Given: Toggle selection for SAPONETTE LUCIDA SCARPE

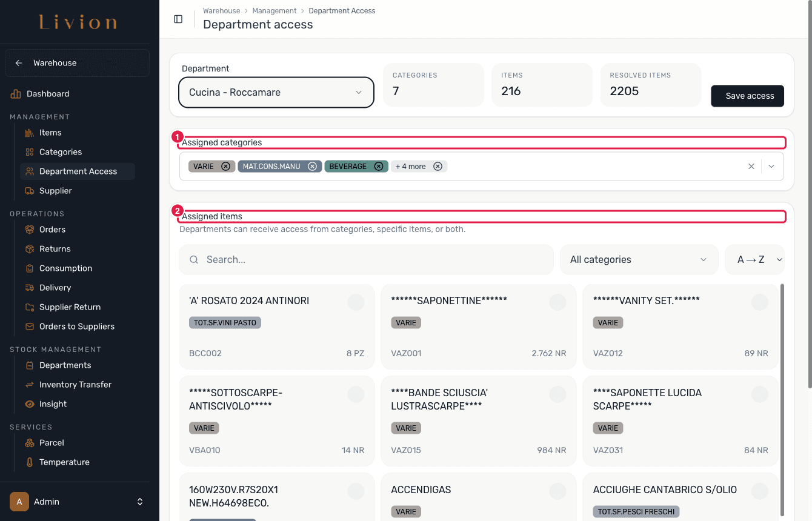Looking at the screenshot, I should pyautogui.click(x=759, y=394).
